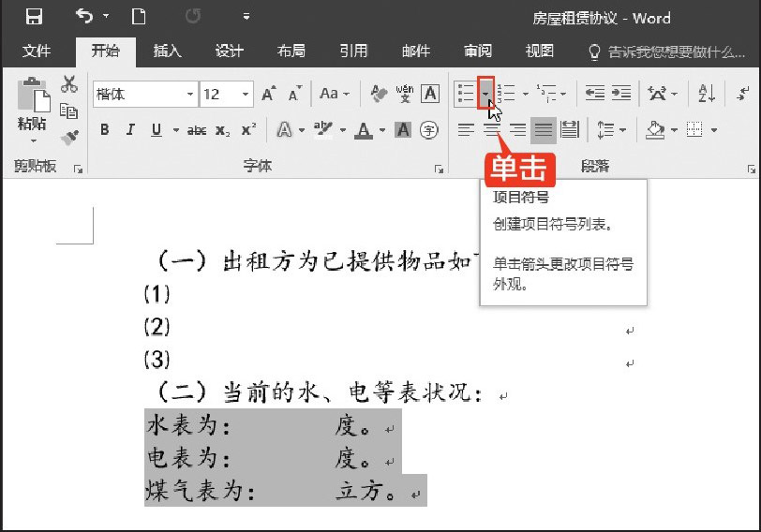
Task: Click the Increase Font Size icon
Action: click(x=269, y=94)
